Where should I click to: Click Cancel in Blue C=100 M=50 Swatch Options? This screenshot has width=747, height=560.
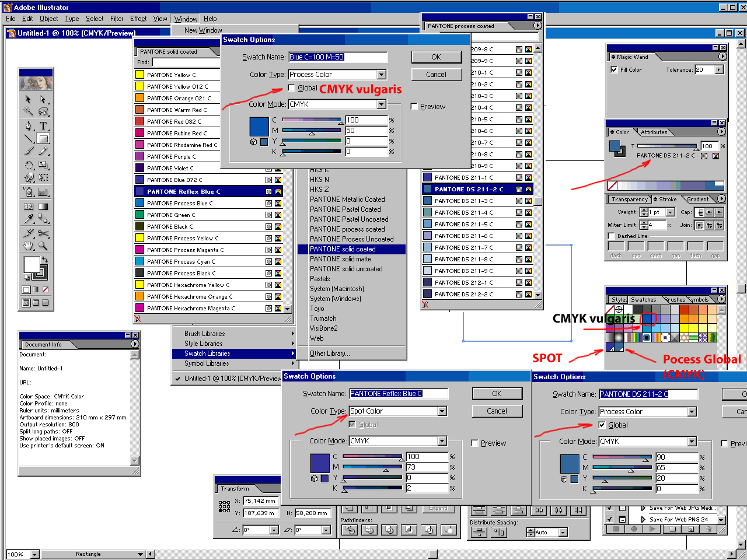pyautogui.click(x=436, y=75)
